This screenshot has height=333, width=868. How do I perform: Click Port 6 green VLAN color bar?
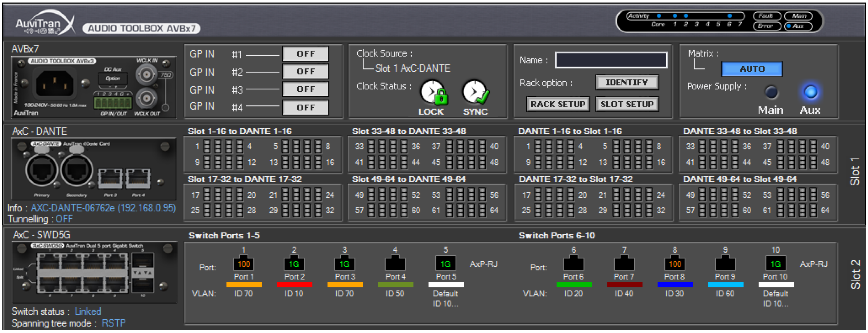(574, 284)
